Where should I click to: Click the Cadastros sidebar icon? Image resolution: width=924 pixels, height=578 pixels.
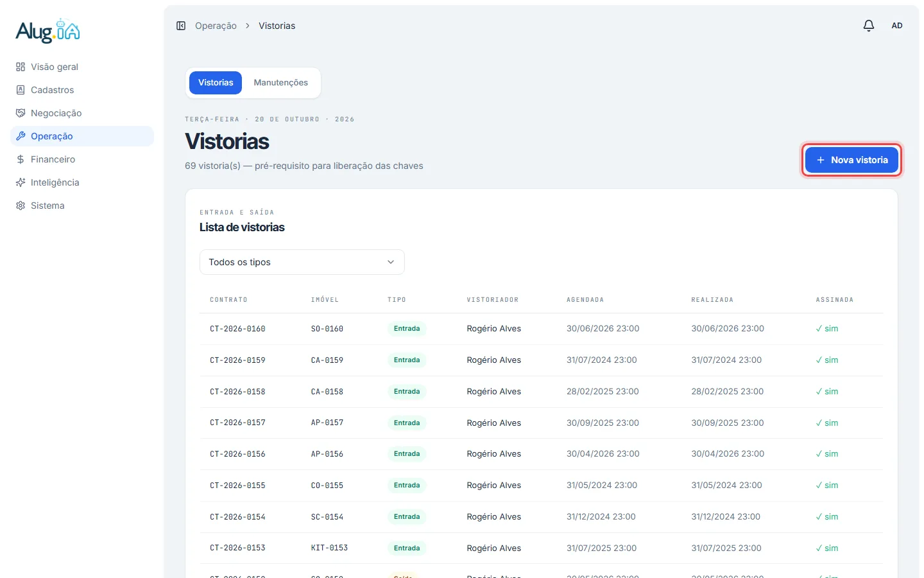tap(21, 90)
